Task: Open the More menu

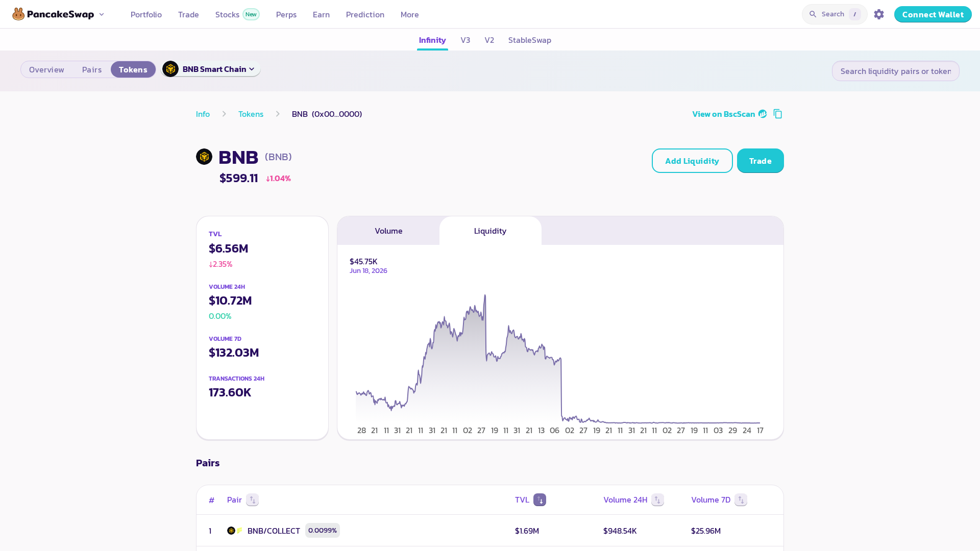Action: coord(410,14)
